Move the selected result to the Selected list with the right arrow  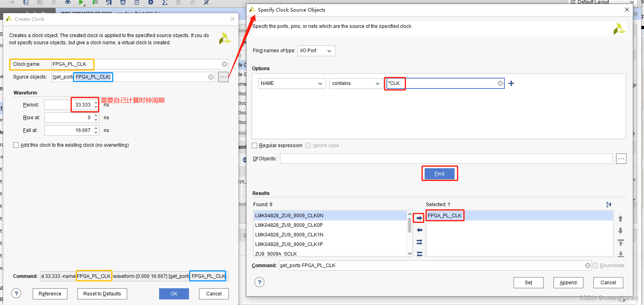419,218
